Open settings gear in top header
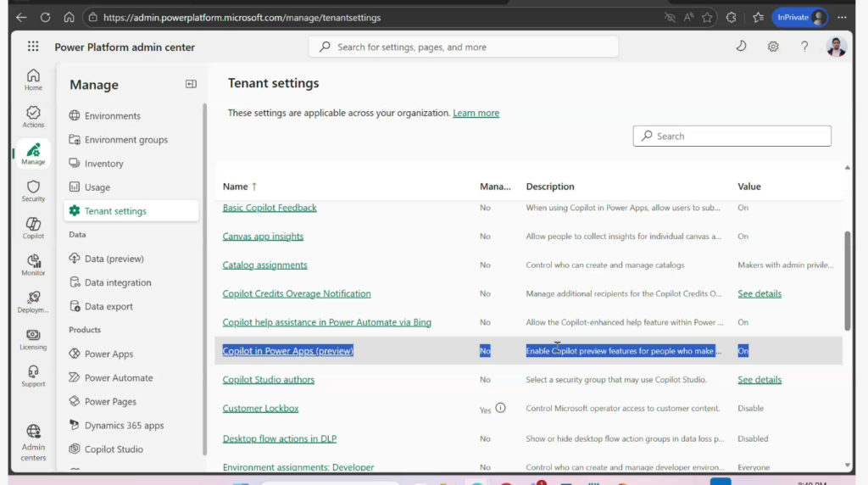Screen dimensions: 868x485 click(773, 47)
